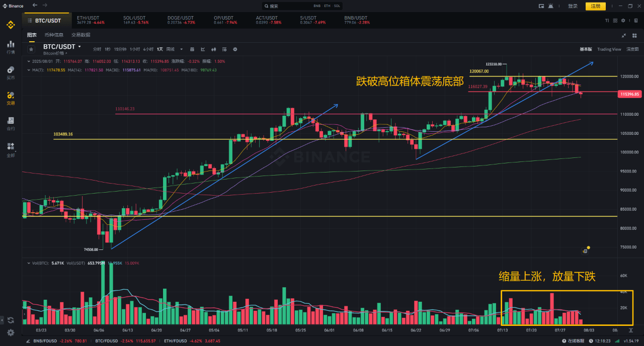Select the 1天 interval
Image resolution: width=644 pixels, height=346 pixels.
pyautogui.click(x=160, y=49)
